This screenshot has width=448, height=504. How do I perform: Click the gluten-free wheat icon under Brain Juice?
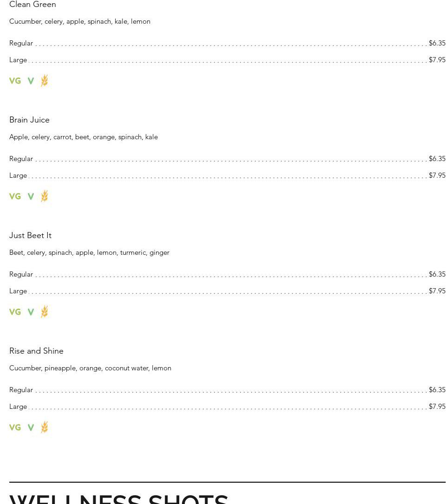pyautogui.click(x=44, y=196)
